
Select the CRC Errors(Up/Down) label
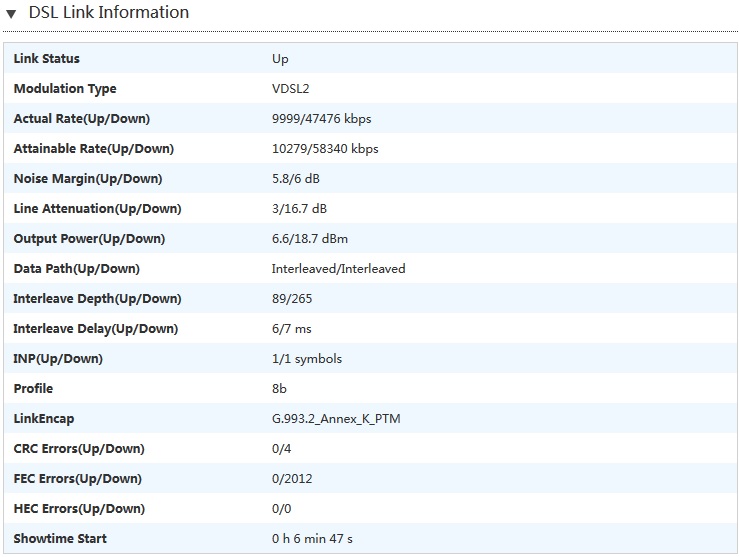click(x=78, y=449)
